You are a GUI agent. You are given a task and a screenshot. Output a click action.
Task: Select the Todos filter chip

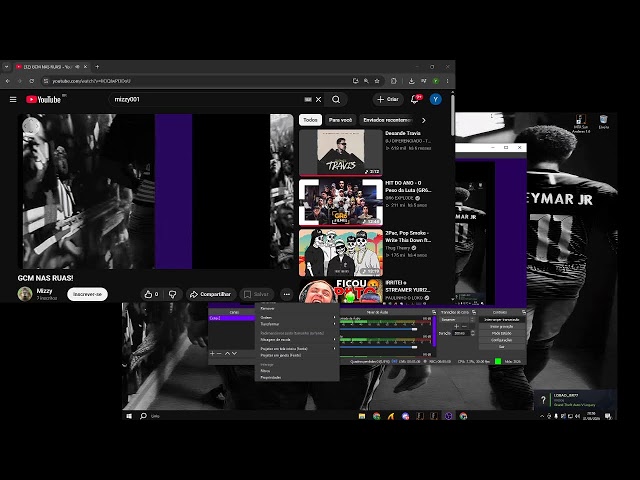(310, 120)
